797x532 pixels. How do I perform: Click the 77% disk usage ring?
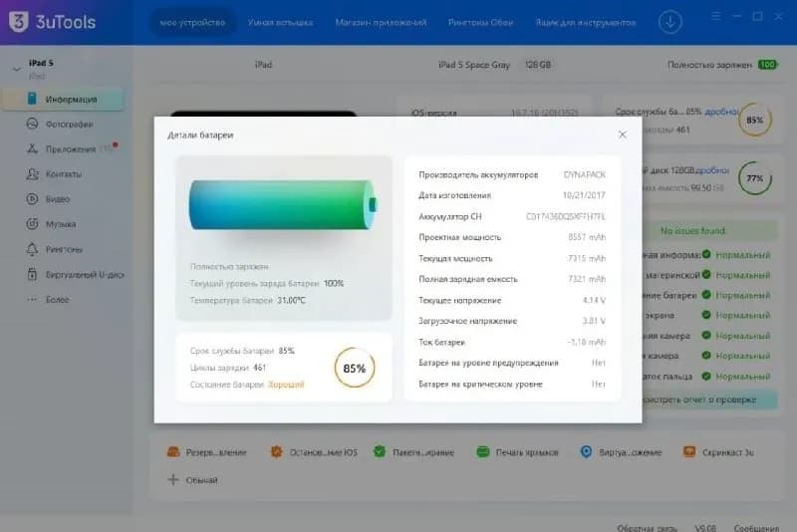[x=755, y=178]
